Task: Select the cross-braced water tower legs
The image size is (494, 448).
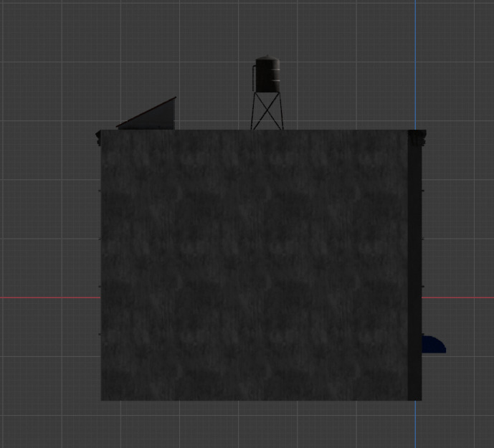Action: pos(267,111)
